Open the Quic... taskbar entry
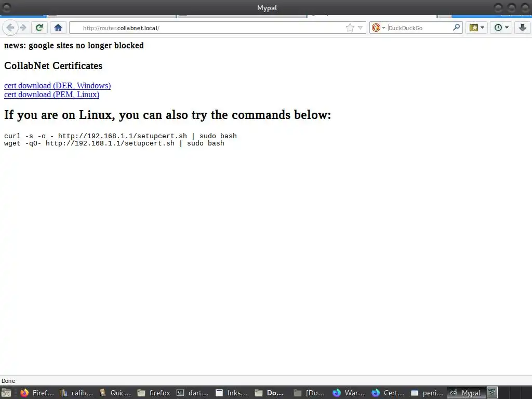532x399 pixels. click(x=115, y=393)
